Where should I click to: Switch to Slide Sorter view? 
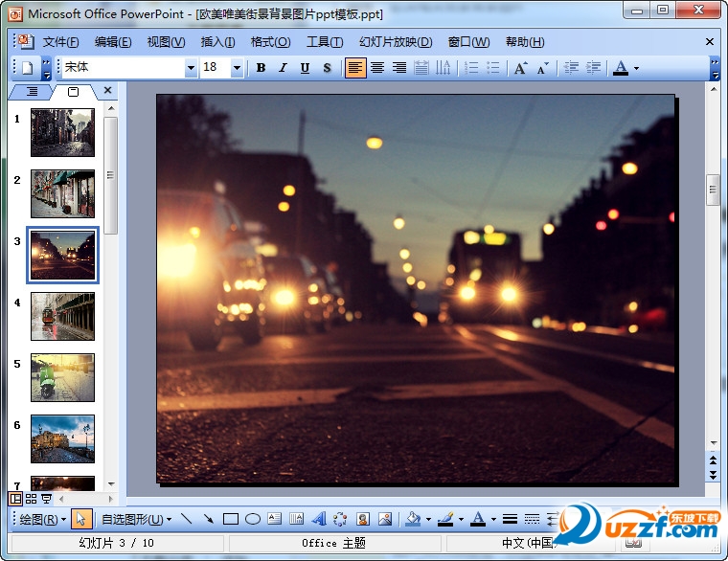(31, 499)
